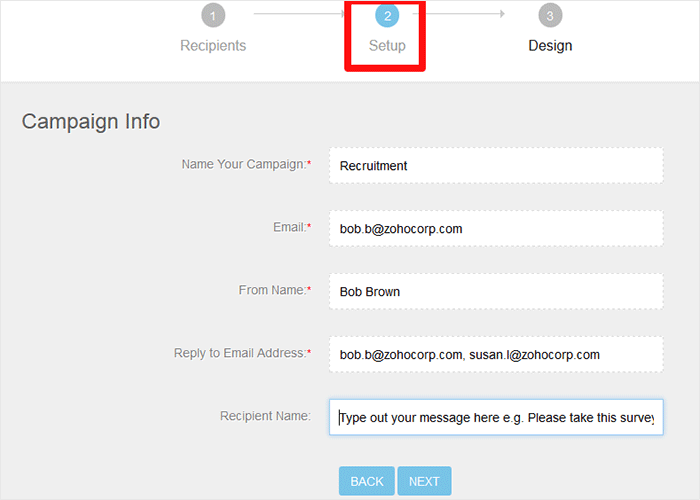700x500 pixels.
Task: Click the "Recipient Name" label
Action: [x=265, y=415]
